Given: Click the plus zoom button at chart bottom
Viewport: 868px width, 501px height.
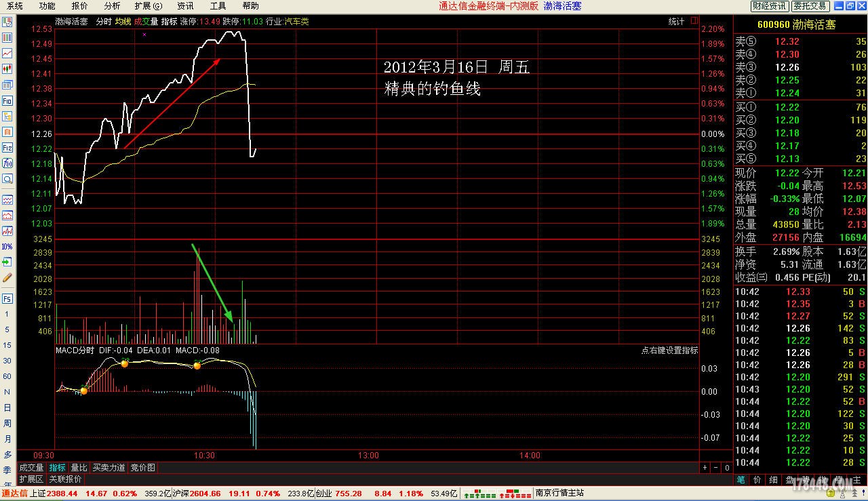Looking at the screenshot, I should (705, 468).
